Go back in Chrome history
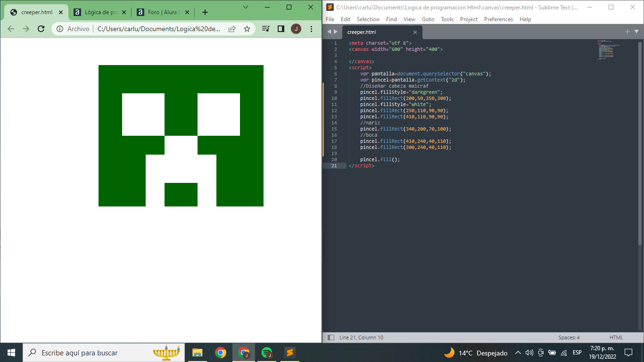The image size is (644, 362). pyautogui.click(x=11, y=29)
